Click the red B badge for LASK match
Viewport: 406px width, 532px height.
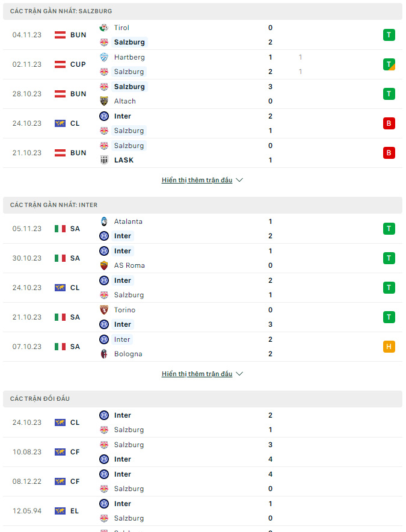pyautogui.click(x=389, y=153)
